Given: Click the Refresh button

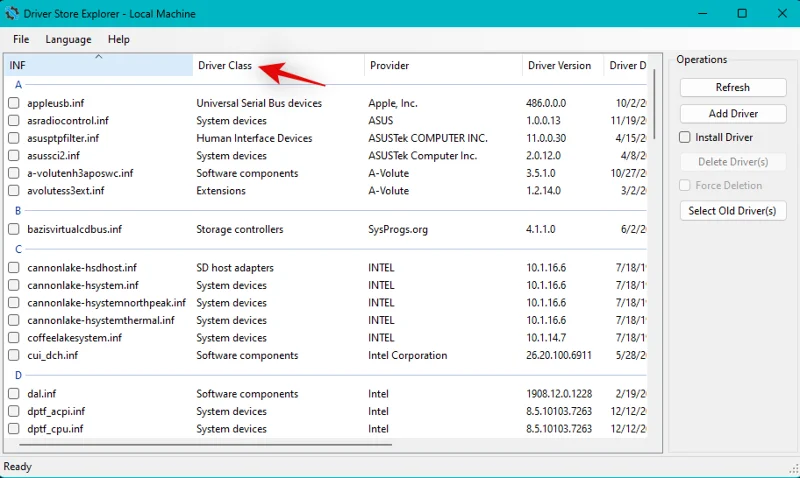Looking at the screenshot, I should click(x=733, y=87).
